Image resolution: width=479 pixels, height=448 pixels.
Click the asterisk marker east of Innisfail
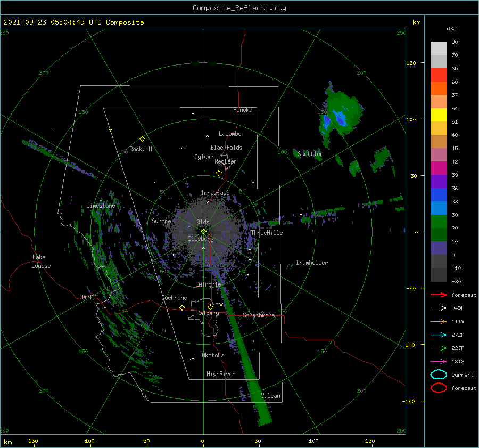(x=253, y=183)
